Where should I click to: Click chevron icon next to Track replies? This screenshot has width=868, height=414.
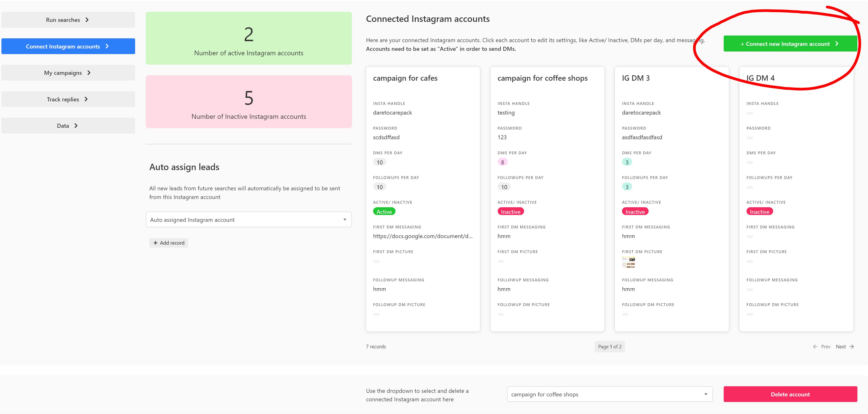pos(86,99)
